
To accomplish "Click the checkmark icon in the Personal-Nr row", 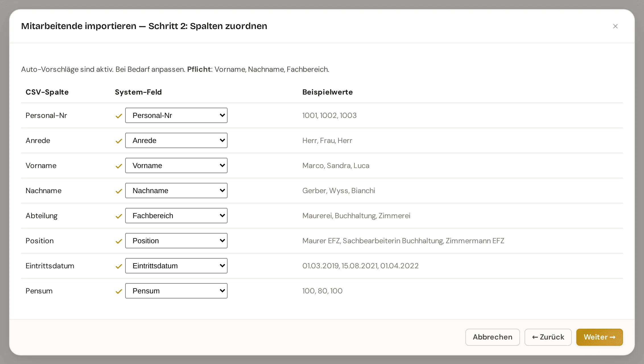I will 119,116.
